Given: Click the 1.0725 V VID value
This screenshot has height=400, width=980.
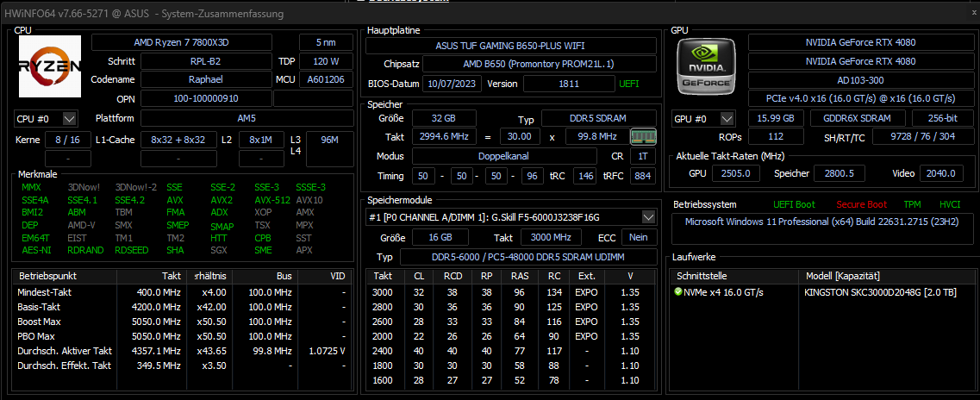Looking at the screenshot, I should [327, 351].
